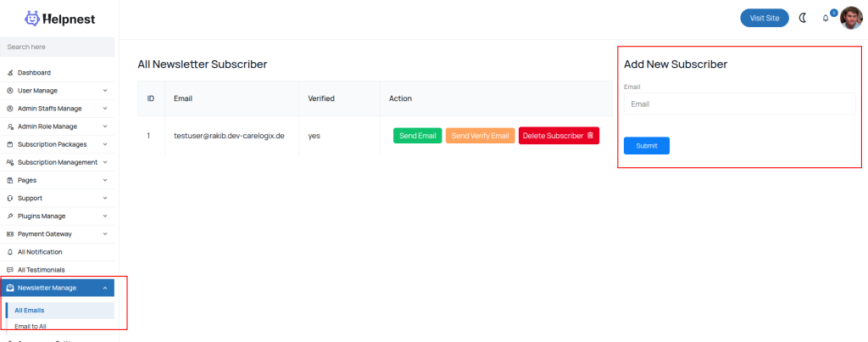868x342 pixels.
Task: Collapse the Newsletter Manage section
Action: click(105, 288)
